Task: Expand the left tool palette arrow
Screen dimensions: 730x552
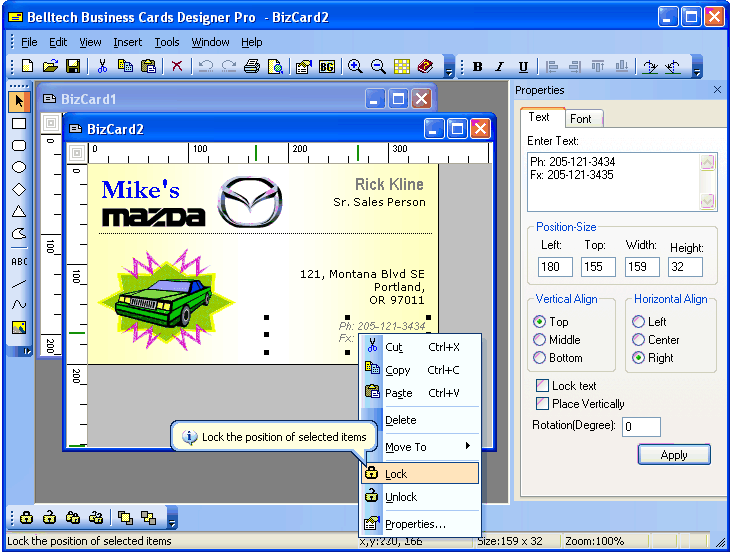Action: [27, 351]
